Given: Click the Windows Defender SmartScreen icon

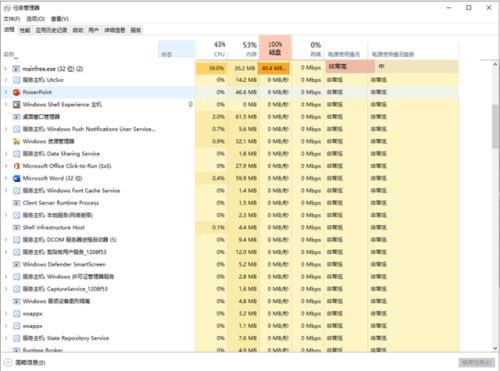Looking at the screenshot, I should point(16,265).
